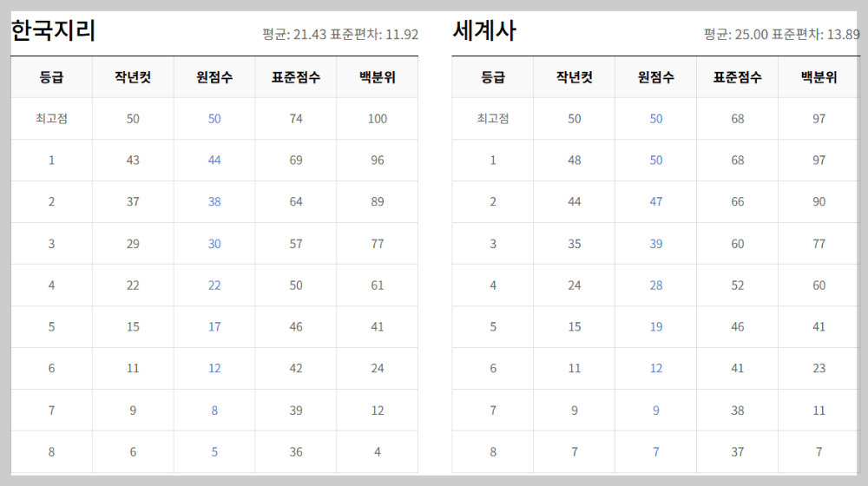868x486 pixels.
Task: Click 한국지리 grade 1 표준점수 value 69
Action: [296, 160]
